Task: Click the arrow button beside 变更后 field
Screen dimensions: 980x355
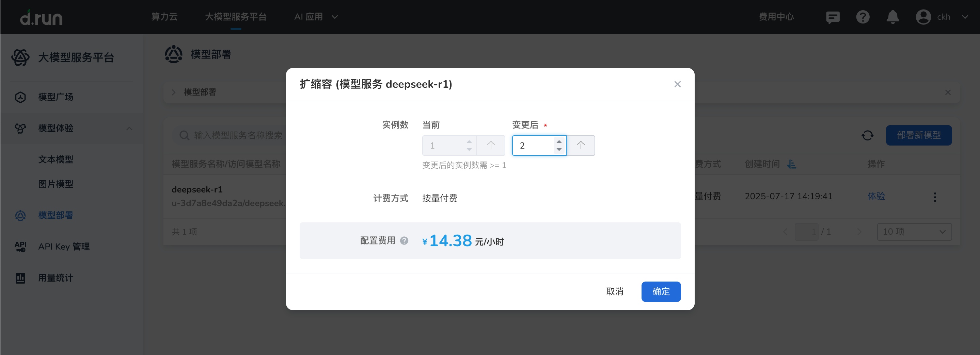Action: point(581,146)
